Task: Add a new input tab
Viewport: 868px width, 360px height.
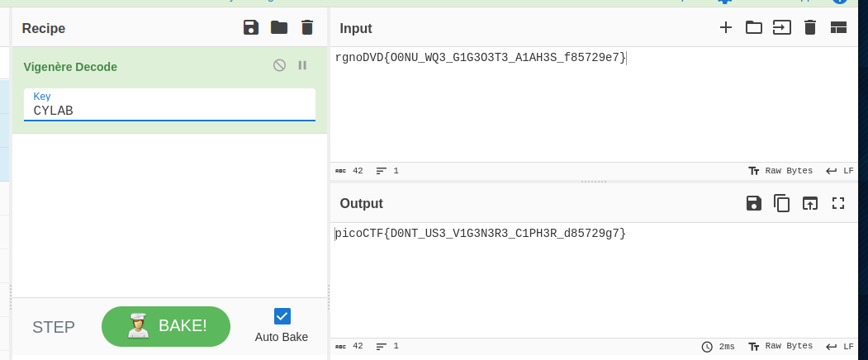Action: pos(726,28)
